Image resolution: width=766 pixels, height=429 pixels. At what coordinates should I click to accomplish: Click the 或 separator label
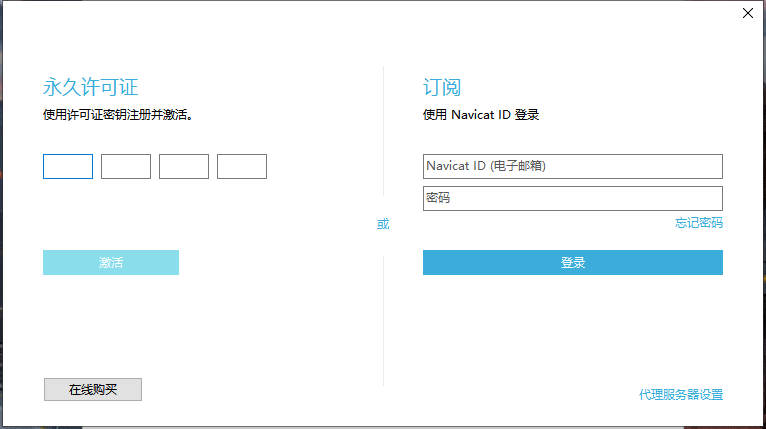coord(383,224)
